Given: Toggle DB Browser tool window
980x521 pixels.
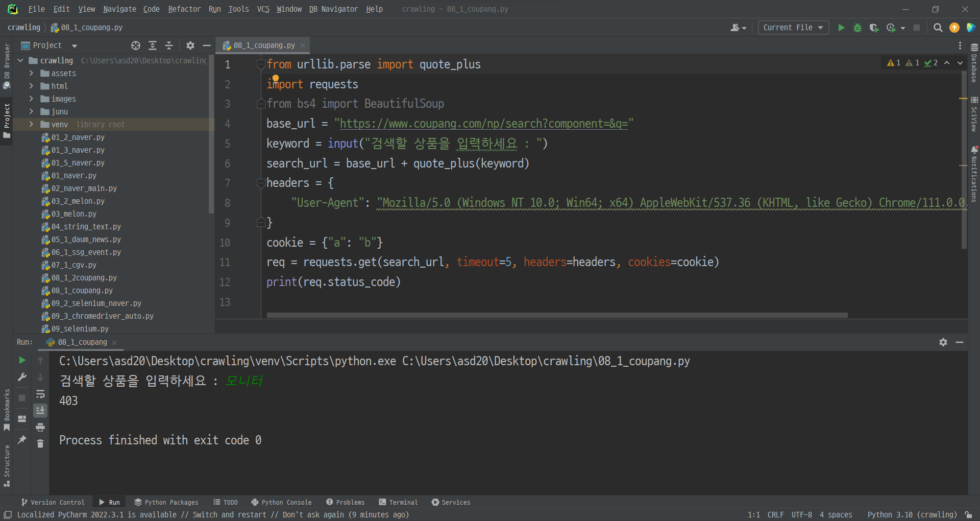Looking at the screenshot, I should 7,65.
